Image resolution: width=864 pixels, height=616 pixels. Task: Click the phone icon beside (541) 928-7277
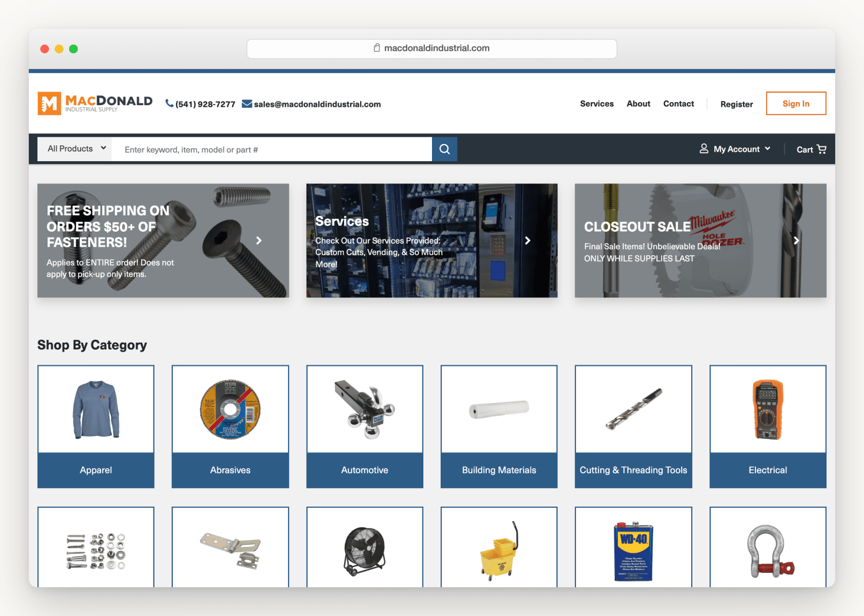169,104
